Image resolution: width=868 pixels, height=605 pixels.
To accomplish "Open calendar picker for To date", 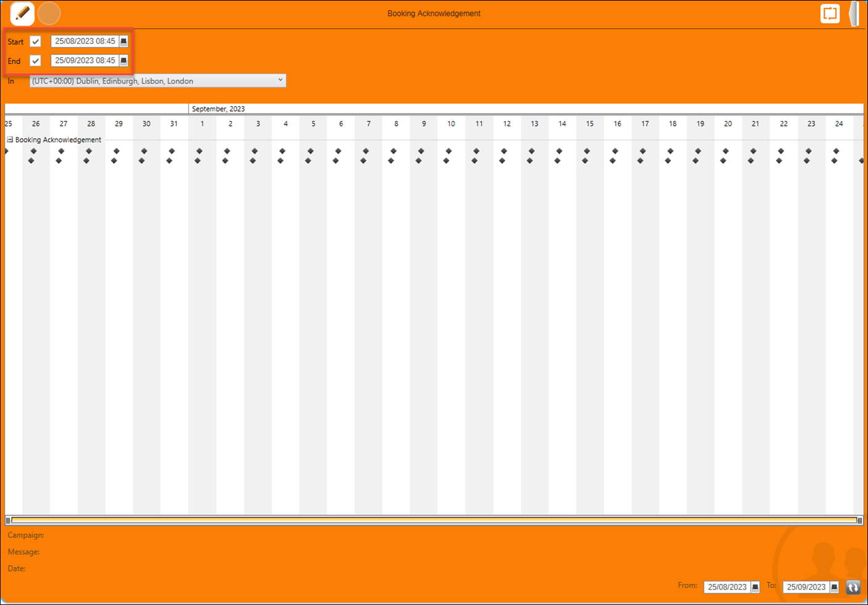I will tap(835, 587).
